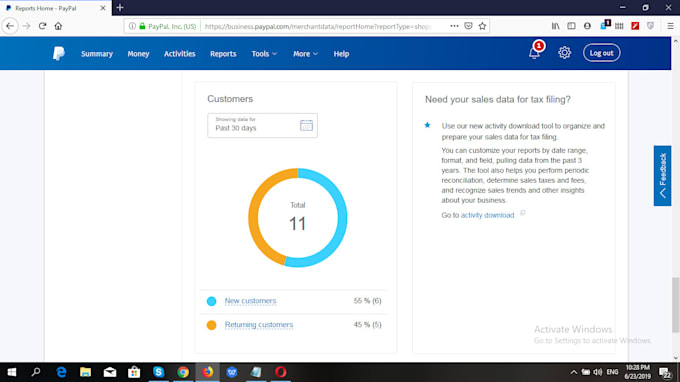680x382 pixels.
Task: Open Returning customers link
Action: 259,324
